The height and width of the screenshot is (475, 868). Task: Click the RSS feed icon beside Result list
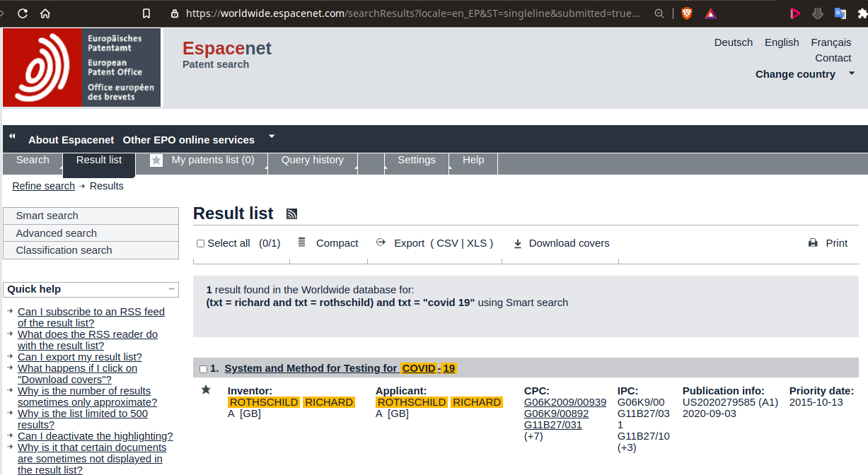[x=291, y=214]
